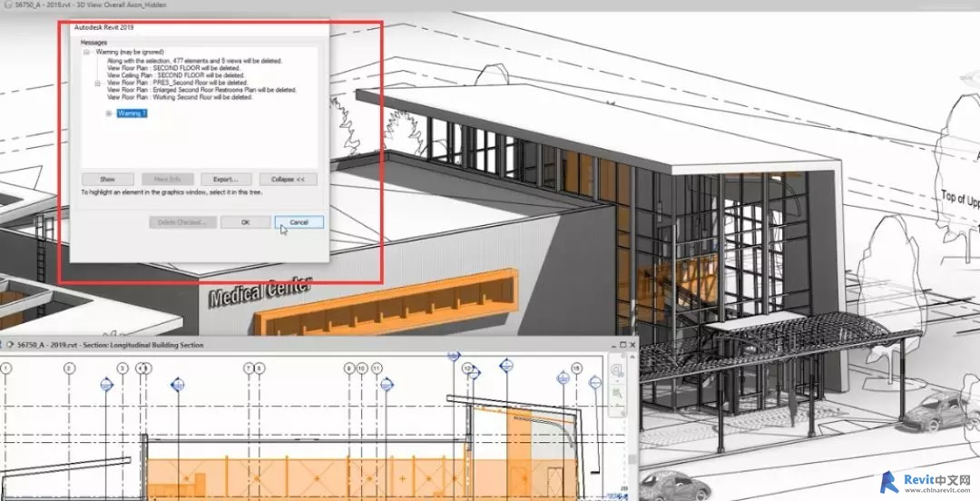Select grid bubble 7 in the section view

250,368
